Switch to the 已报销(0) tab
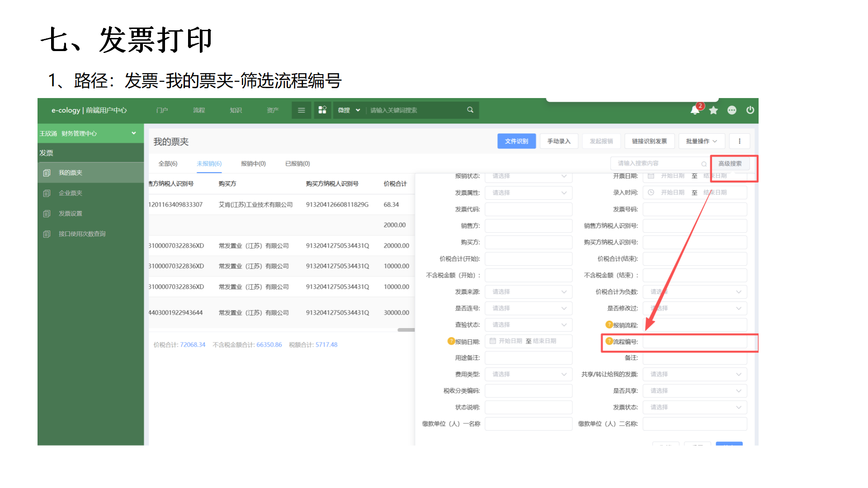868x488 pixels. tap(297, 164)
